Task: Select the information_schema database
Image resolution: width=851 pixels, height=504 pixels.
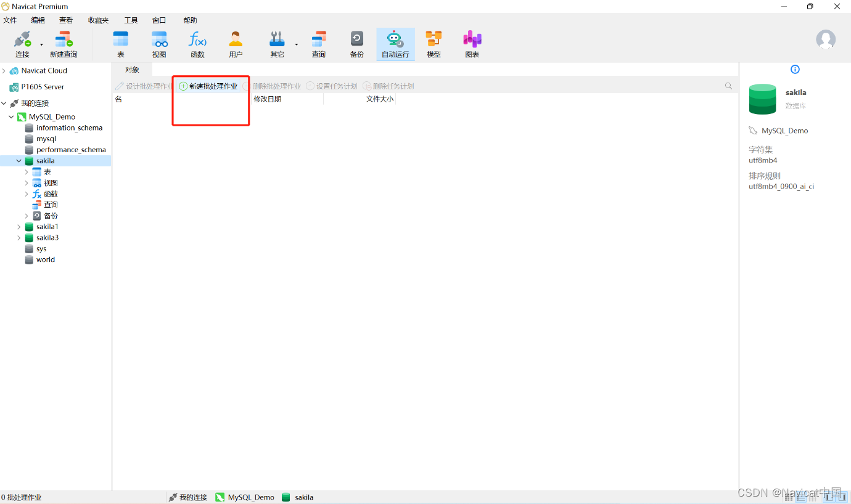Action: (70, 128)
